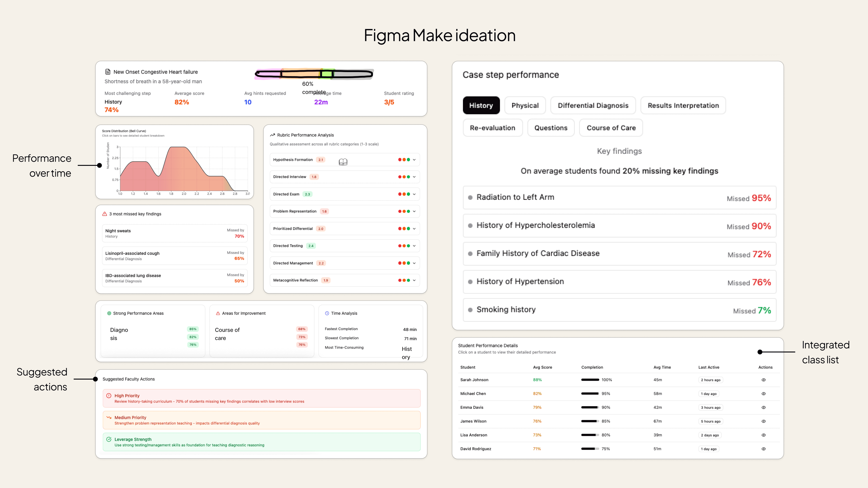
Task: View Sarah Johnson's details via eye icon
Action: click(764, 380)
